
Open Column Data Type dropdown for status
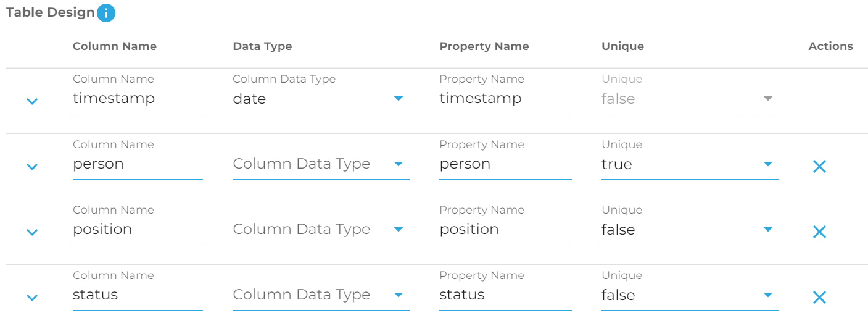(x=321, y=295)
